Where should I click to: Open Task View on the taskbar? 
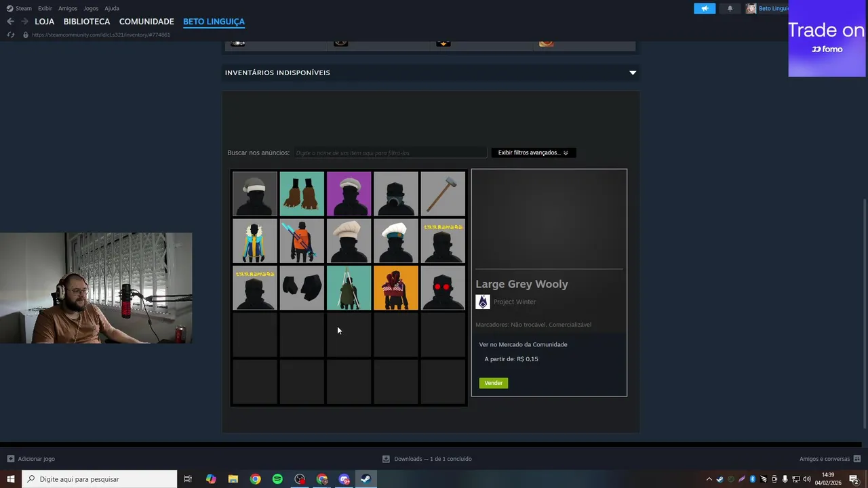coord(188,479)
